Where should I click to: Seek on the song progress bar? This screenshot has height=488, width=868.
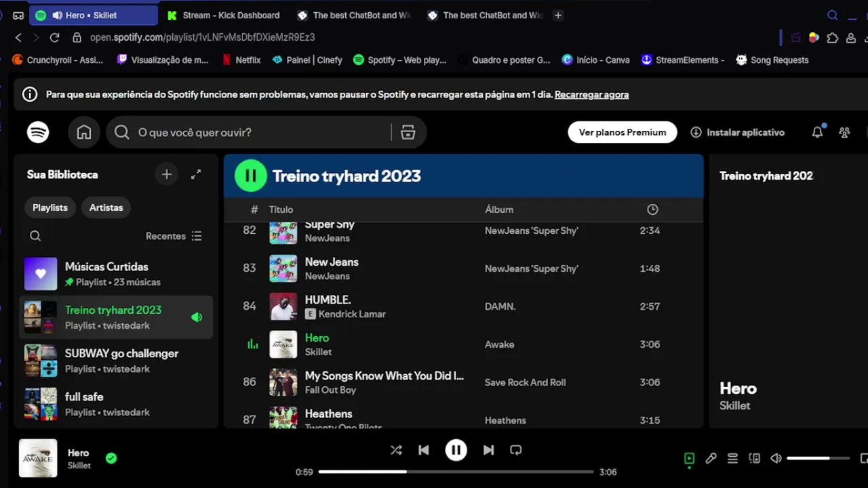pyautogui.click(x=456, y=472)
